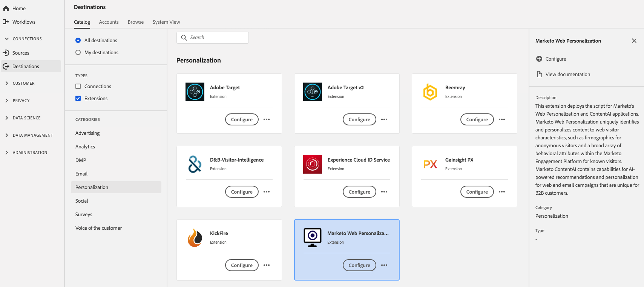Open the System View tab
This screenshot has width=644, height=287.
coord(166,22)
